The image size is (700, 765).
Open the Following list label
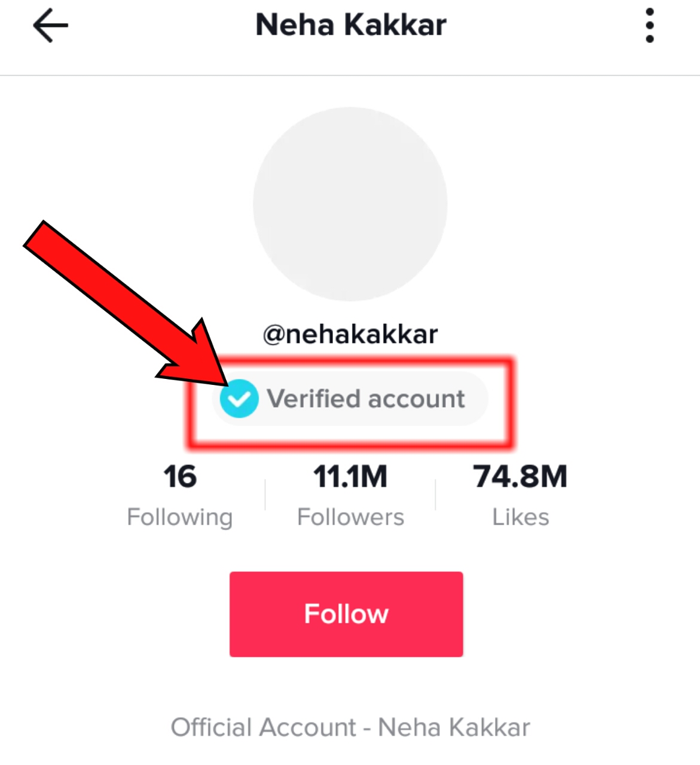pyautogui.click(x=180, y=517)
